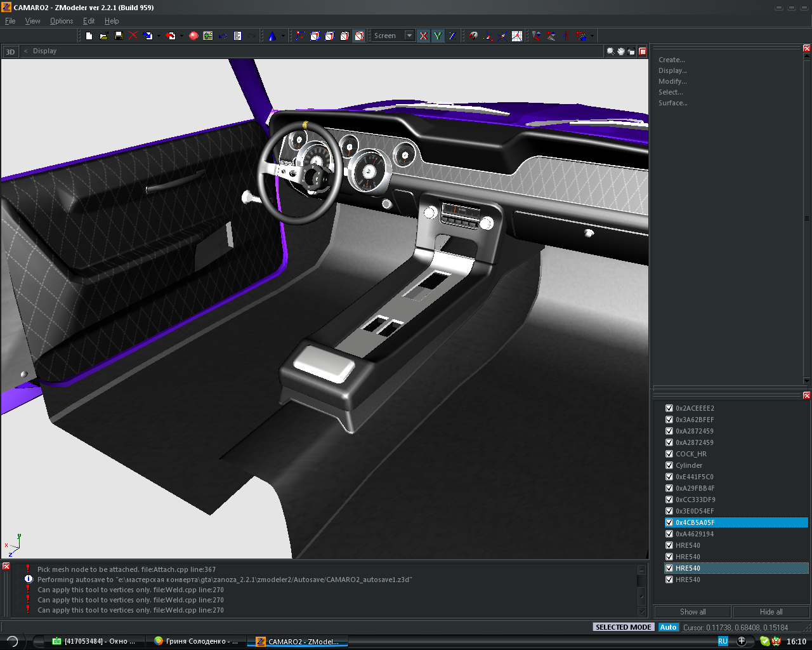This screenshot has width=812, height=650.
Task: Open the View menu
Action: click(x=32, y=21)
